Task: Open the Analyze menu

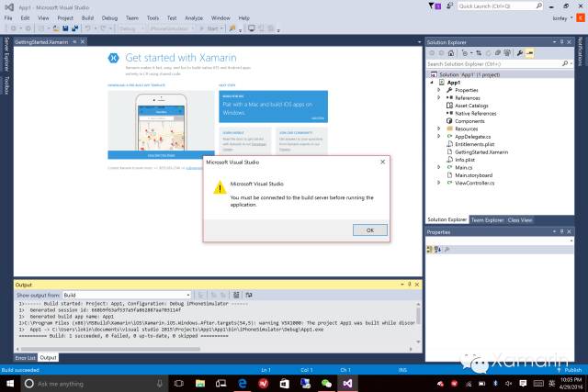Action: click(194, 18)
